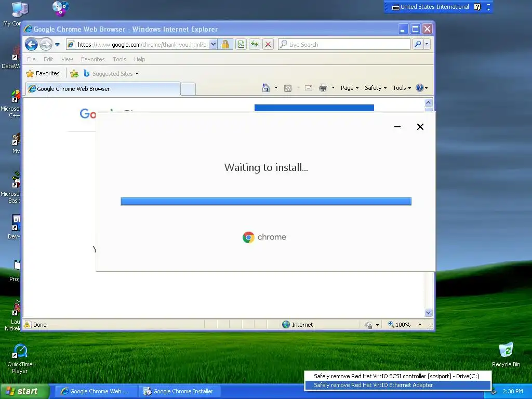The height and width of the screenshot is (399, 532).
Task: Click the Read Mail envelope icon
Action: coord(309,88)
